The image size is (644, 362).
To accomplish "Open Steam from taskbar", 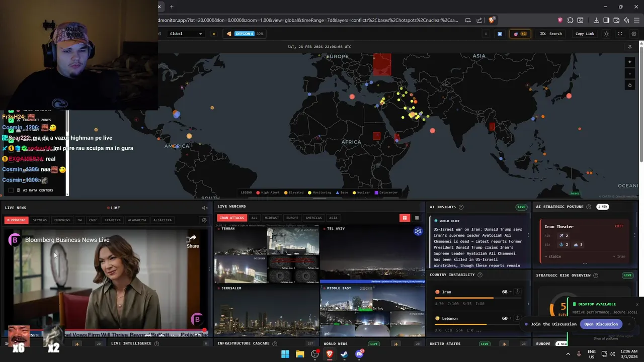I will (x=344, y=354).
